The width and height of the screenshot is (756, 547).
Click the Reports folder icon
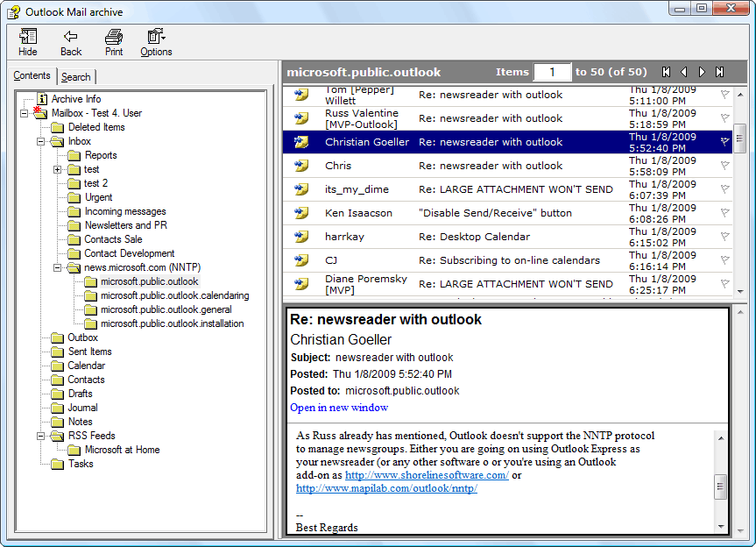(74, 155)
